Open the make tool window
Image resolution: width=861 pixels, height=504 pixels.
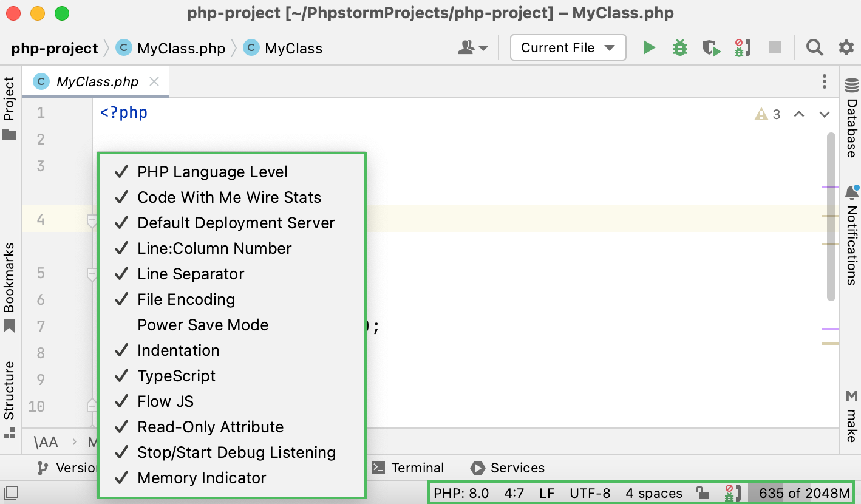click(852, 417)
